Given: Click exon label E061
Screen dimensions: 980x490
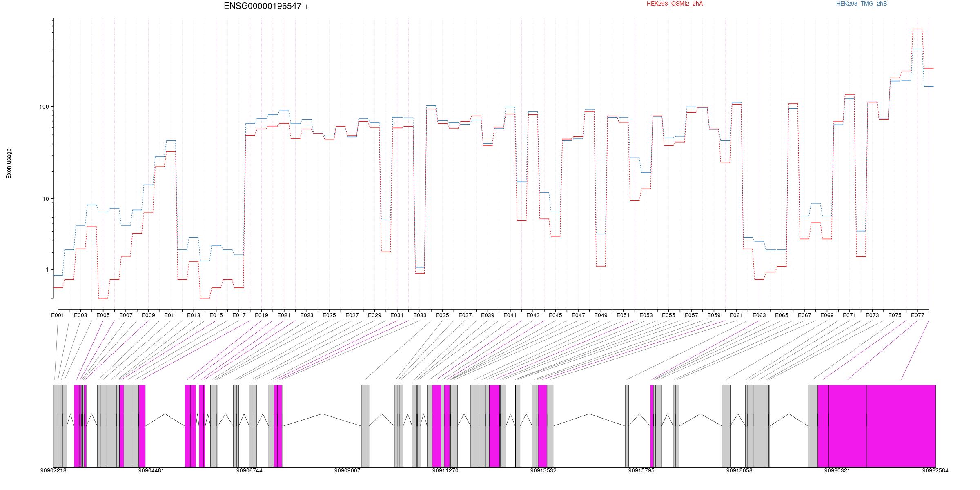Looking at the screenshot, I should pos(736,315).
